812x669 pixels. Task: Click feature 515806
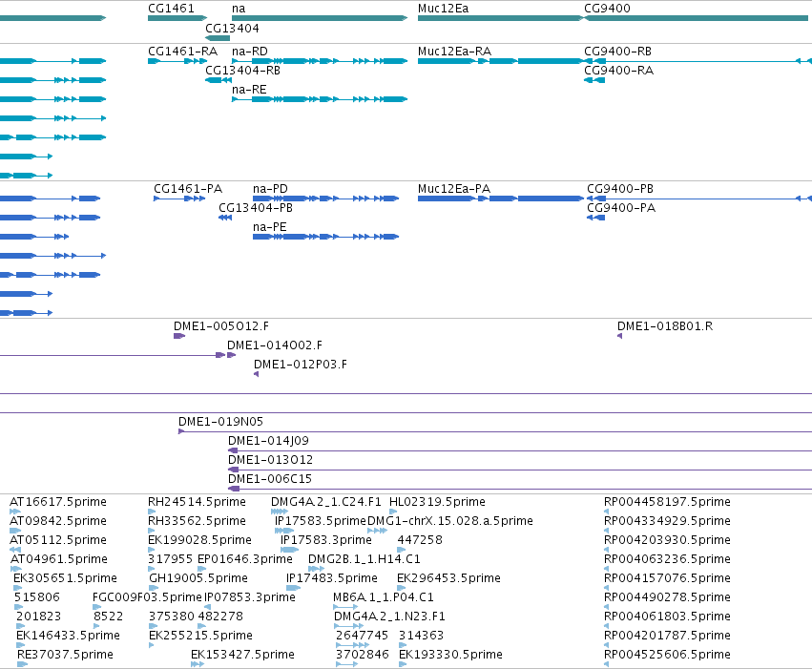click(17, 607)
